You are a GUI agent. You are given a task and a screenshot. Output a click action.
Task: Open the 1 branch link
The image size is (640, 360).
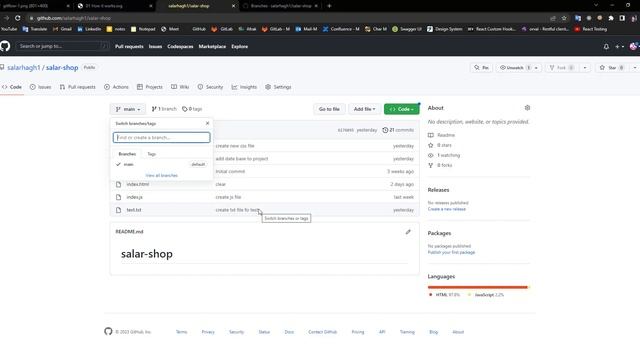(164, 109)
